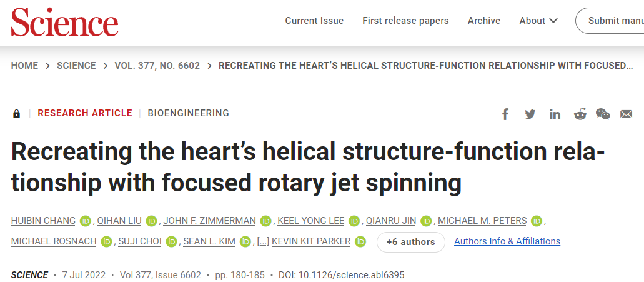The width and height of the screenshot is (644, 282).
Task: Expand the [...] author ellipsis
Action: click(263, 242)
